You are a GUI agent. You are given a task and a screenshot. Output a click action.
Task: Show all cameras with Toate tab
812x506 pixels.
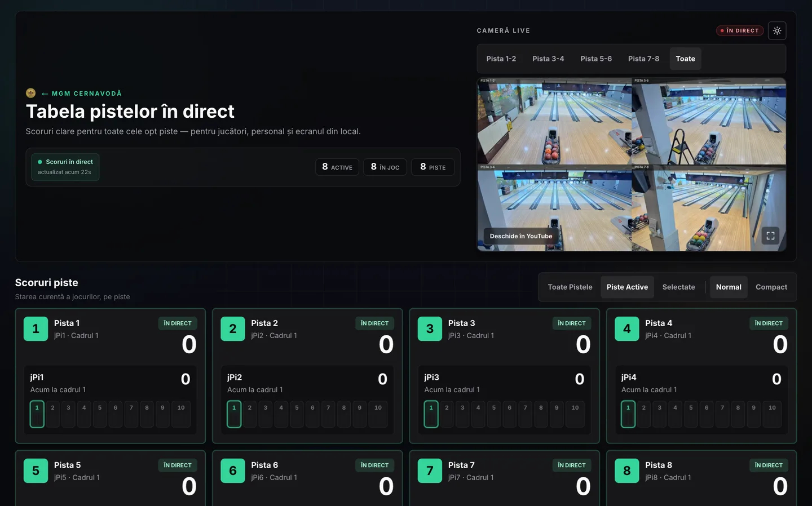(x=686, y=59)
